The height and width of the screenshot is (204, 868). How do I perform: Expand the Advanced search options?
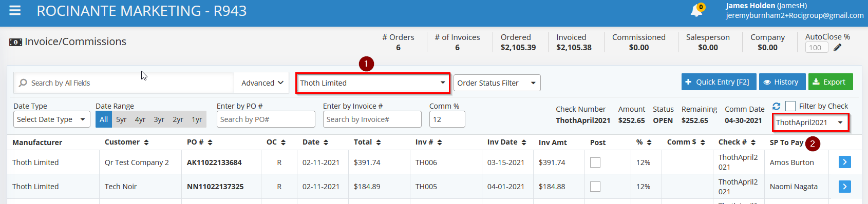point(262,83)
